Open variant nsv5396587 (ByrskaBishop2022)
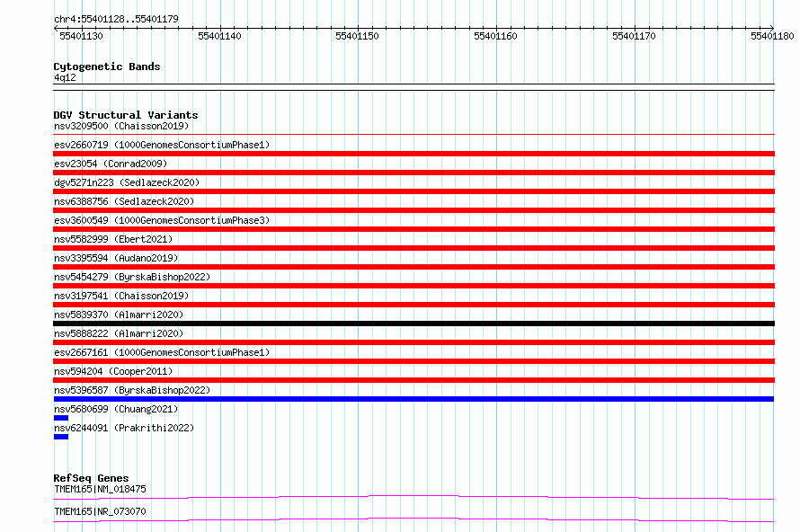The width and height of the screenshot is (800, 532). tap(132, 390)
